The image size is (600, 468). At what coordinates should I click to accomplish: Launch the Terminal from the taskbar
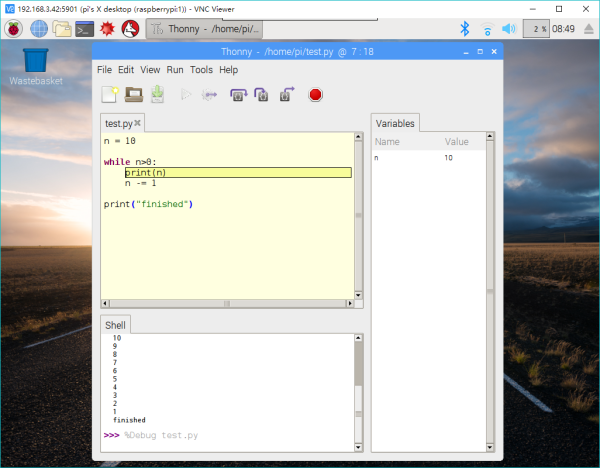point(85,29)
